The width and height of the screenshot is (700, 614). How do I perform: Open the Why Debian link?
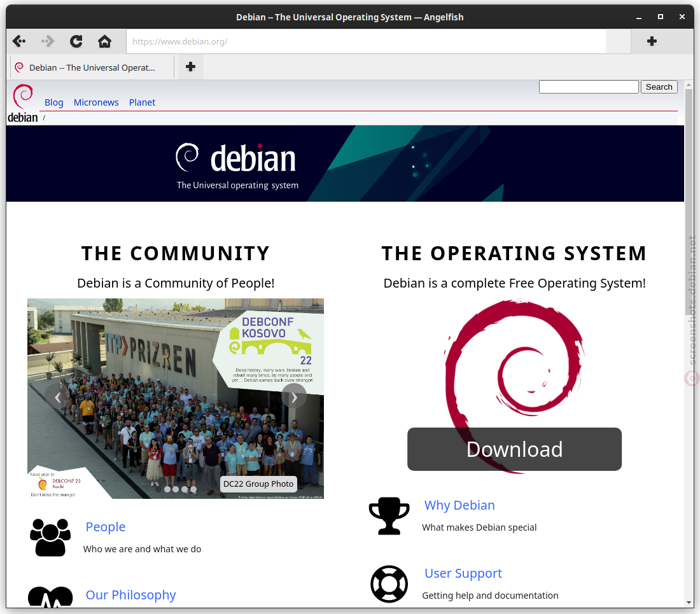point(459,505)
